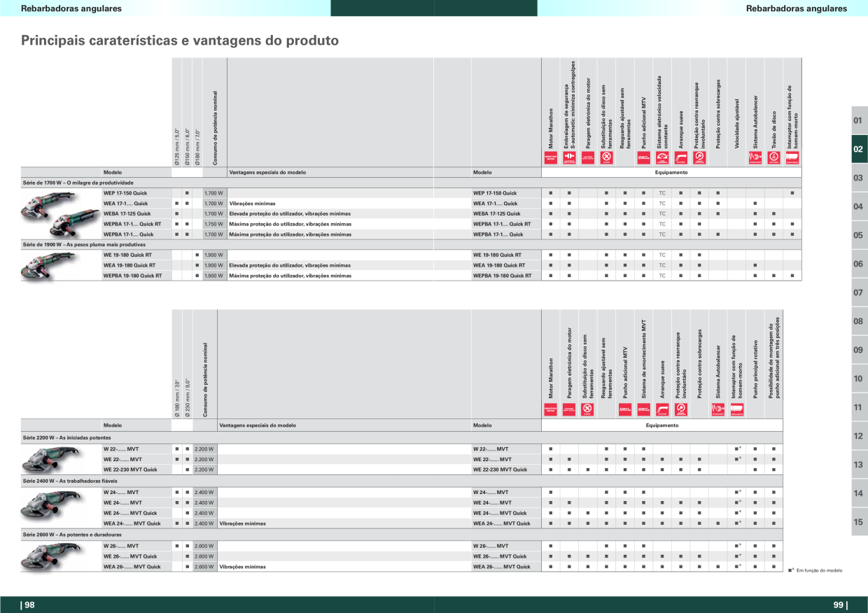Click the 'Ø 230 mm / 9,0"' column header
Image resolution: width=868 pixels, height=613 pixels.
187,399
